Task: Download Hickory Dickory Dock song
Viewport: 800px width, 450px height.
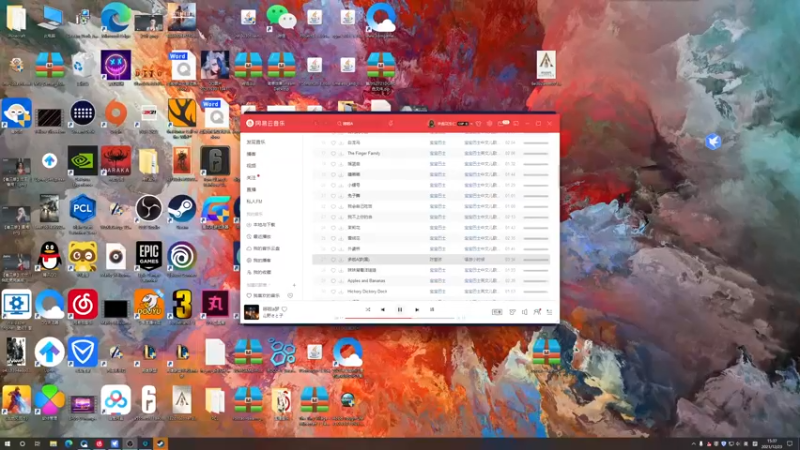Action: click(x=341, y=292)
